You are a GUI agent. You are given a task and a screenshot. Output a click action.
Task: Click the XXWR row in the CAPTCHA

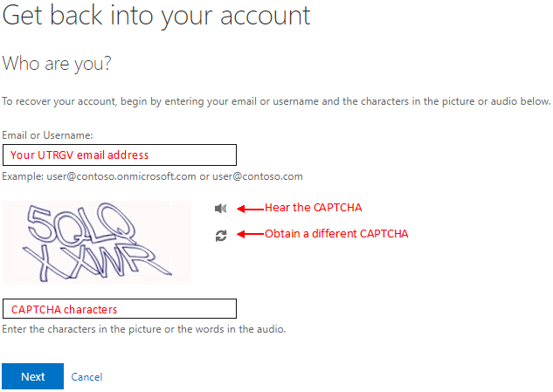tap(97, 262)
